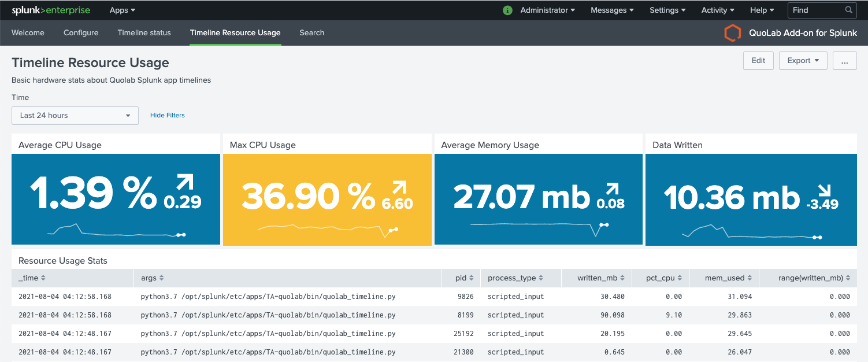Click inside the Find input field
This screenshot has height=362, width=868.
[x=815, y=10]
